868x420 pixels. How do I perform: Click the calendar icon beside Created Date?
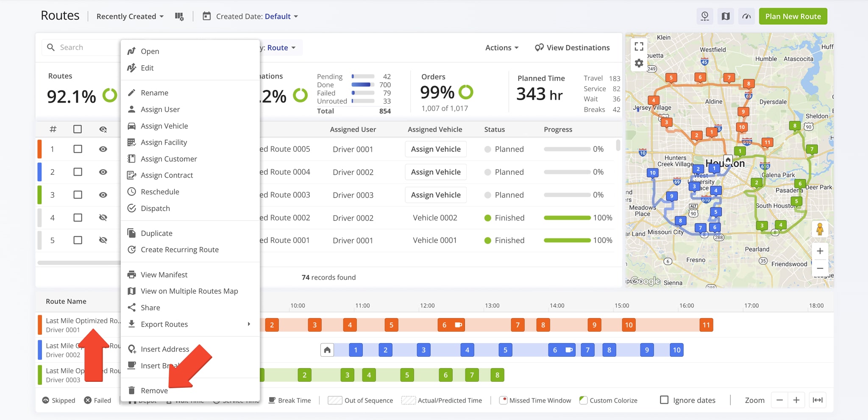coord(206,16)
